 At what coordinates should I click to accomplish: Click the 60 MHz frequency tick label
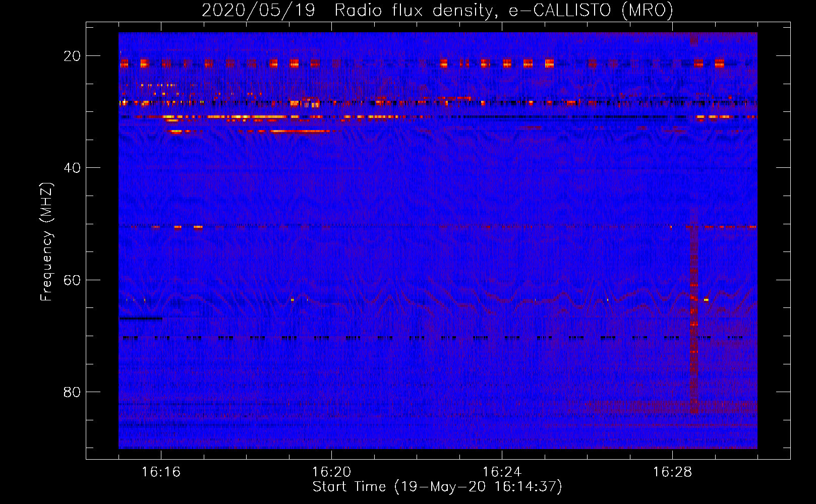72,280
